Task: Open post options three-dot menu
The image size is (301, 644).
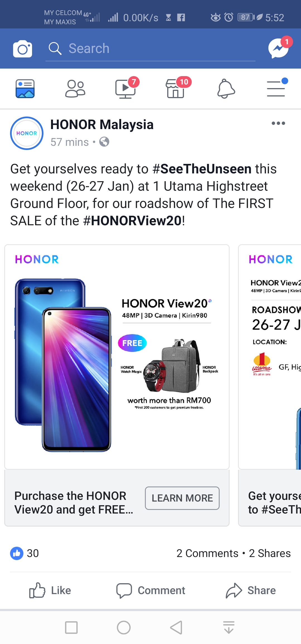Action: tap(278, 123)
